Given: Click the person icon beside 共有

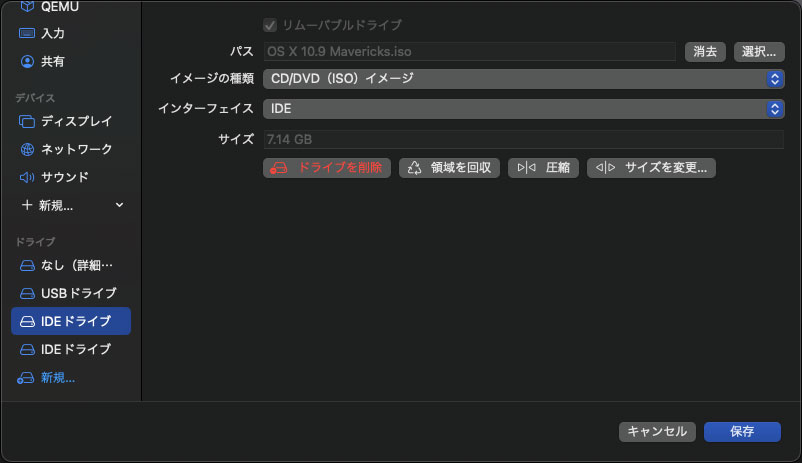Looking at the screenshot, I should click(x=27, y=61).
